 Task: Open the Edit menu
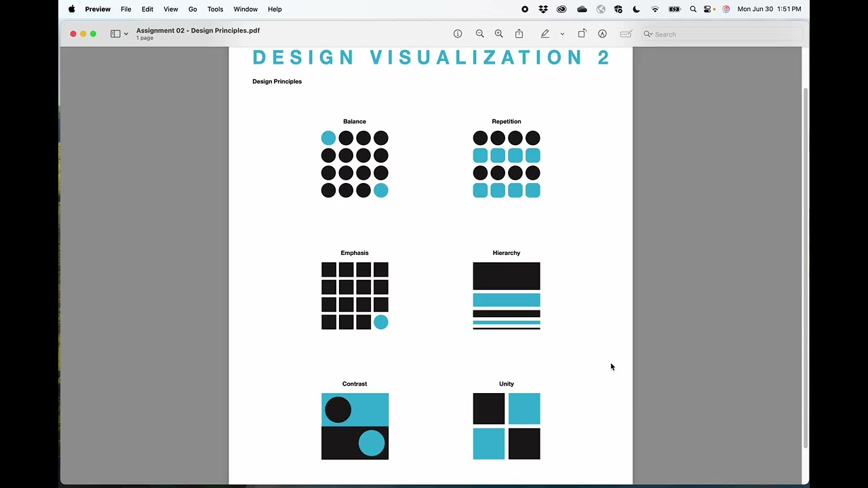pyautogui.click(x=147, y=9)
